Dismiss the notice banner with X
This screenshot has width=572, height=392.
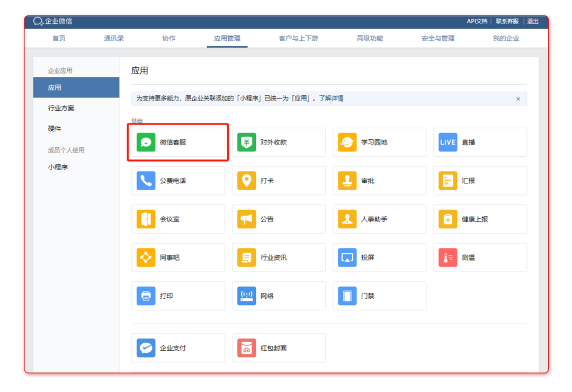click(518, 99)
